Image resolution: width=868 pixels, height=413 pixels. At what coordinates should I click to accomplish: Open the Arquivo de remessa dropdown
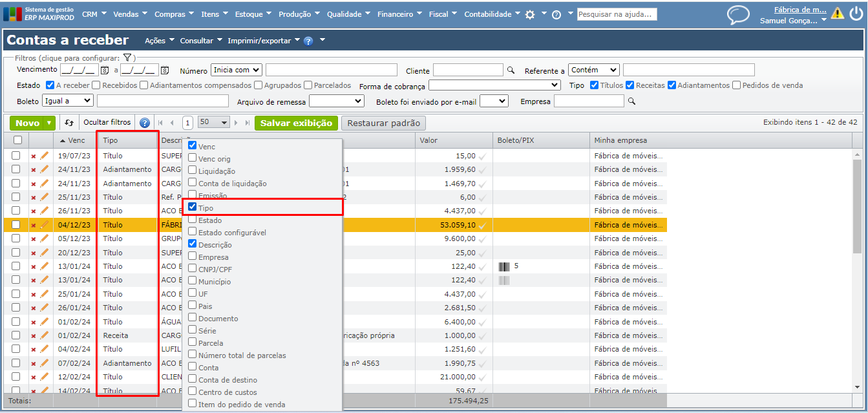pos(336,101)
